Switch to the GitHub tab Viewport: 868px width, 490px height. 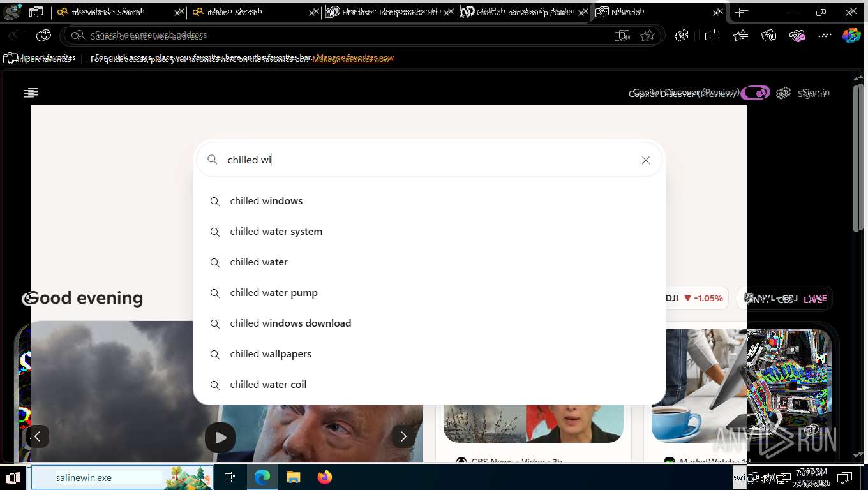coord(525,11)
